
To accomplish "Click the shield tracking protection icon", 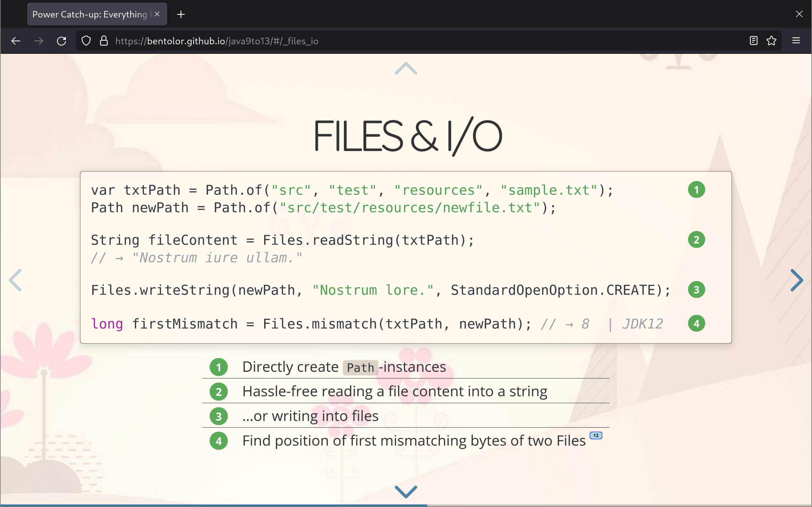I will 86,41.
